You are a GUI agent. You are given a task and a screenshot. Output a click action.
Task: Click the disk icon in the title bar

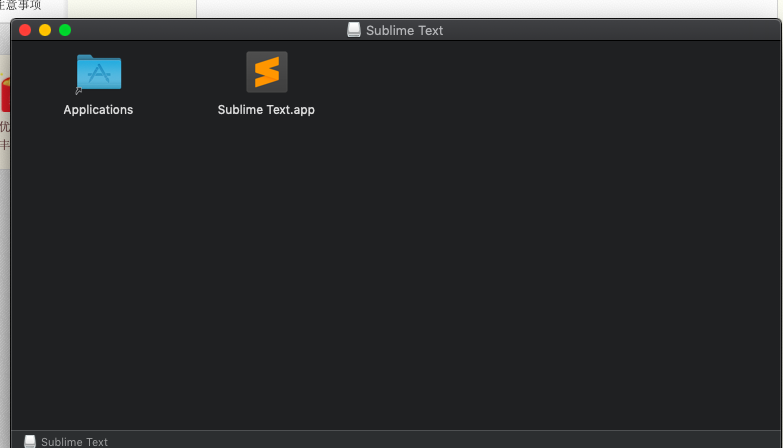[x=354, y=30]
